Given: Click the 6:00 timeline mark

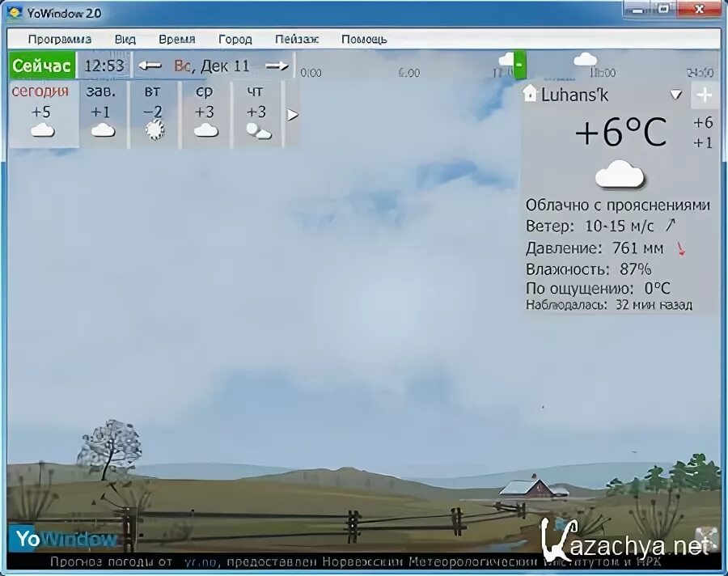Looking at the screenshot, I should pos(409,73).
